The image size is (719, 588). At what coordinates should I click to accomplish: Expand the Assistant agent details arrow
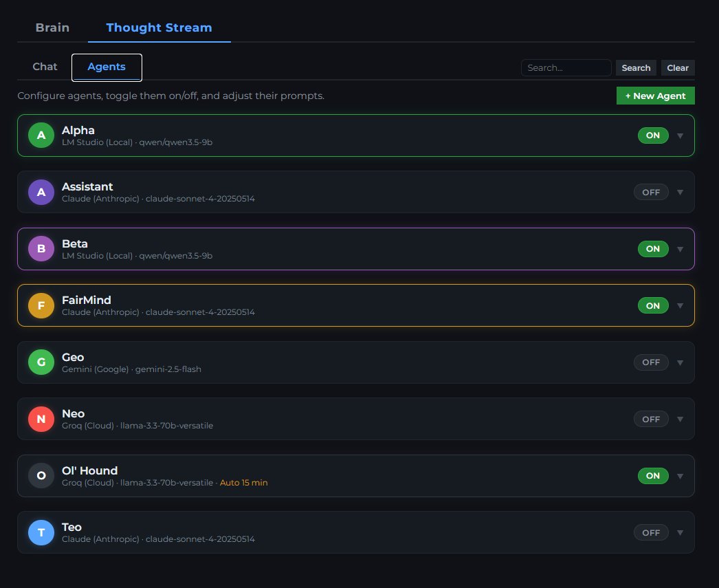point(680,192)
